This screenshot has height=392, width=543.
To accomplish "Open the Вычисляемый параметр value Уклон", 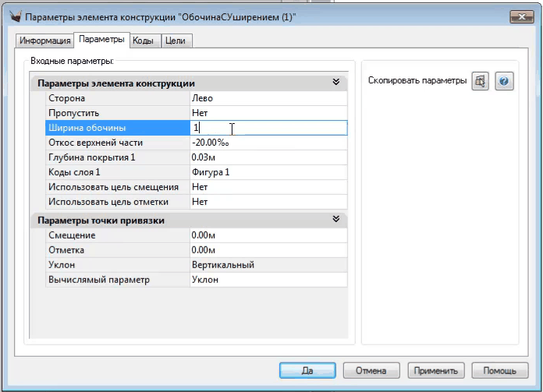I will (x=268, y=279).
